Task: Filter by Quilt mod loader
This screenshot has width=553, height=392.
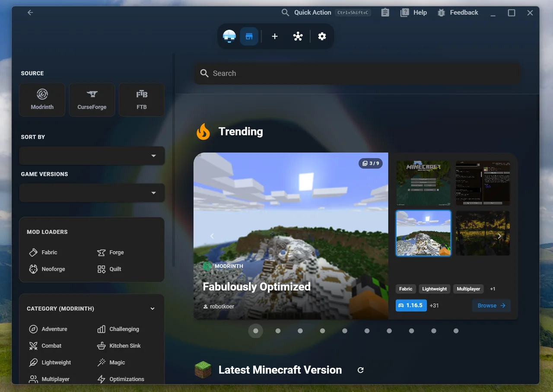Action: (x=109, y=269)
